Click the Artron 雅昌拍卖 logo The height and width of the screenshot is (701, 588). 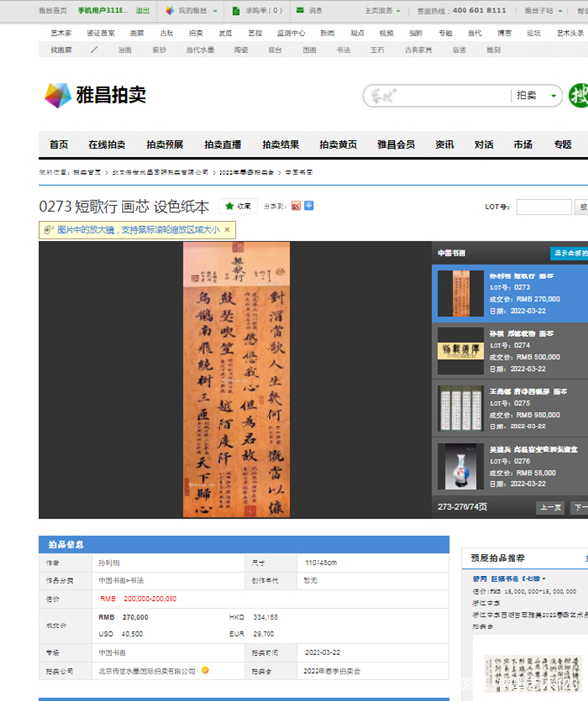(95, 95)
